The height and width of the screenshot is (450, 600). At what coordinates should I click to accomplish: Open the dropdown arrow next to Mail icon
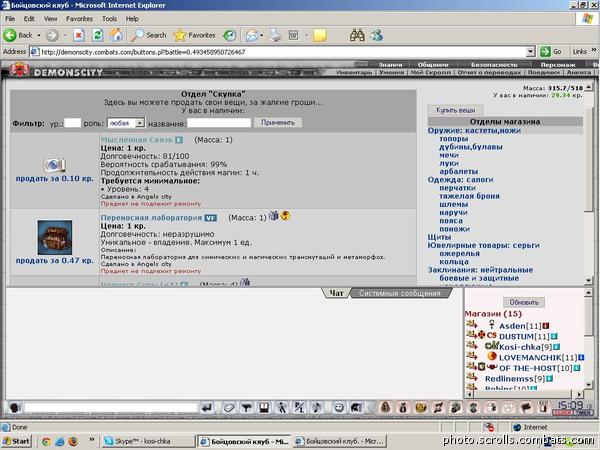(x=262, y=35)
